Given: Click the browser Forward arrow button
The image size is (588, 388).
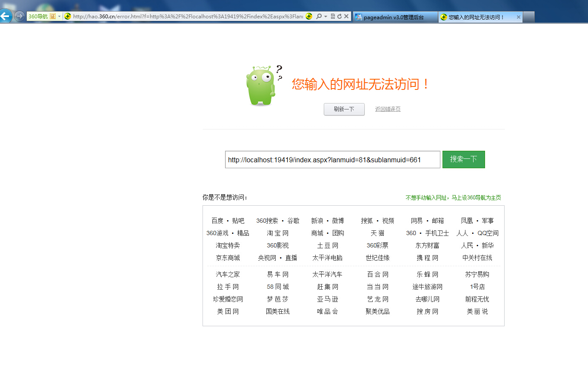Looking at the screenshot, I should pos(19,16).
